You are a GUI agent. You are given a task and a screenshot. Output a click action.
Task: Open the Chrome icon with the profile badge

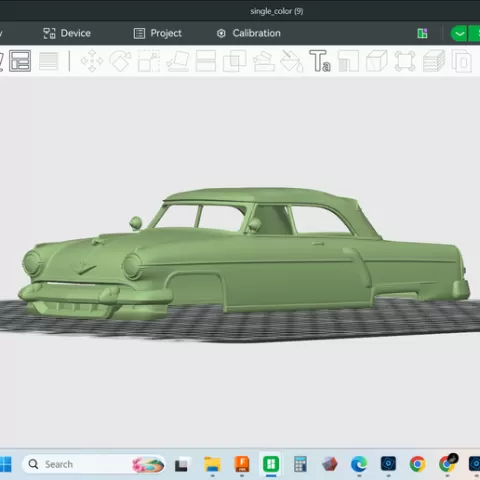point(447,464)
